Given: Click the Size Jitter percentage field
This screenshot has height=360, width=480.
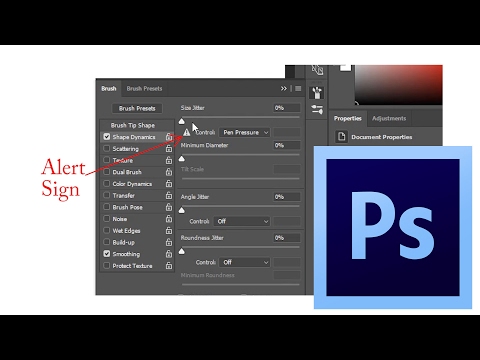Looking at the screenshot, I should 287,108.
